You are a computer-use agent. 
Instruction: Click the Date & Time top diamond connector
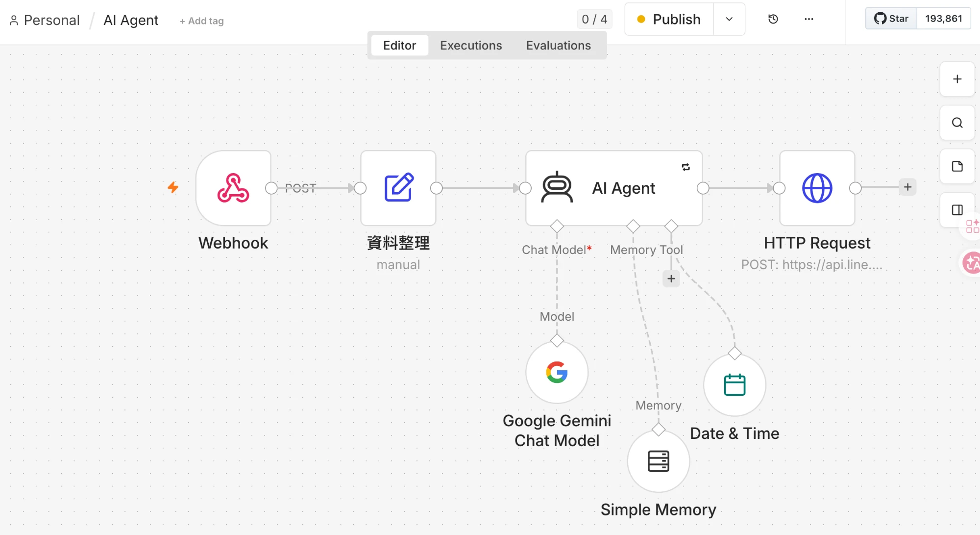click(x=735, y=353)
